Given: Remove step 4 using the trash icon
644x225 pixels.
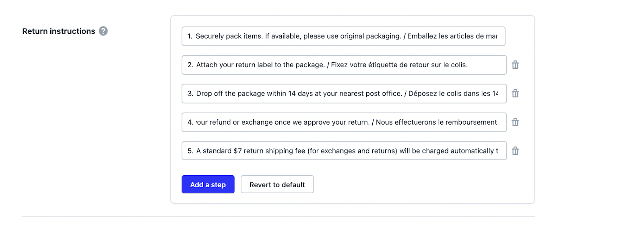Looking at the screenshot, I should pyautogui.click(x=515, y=122).
